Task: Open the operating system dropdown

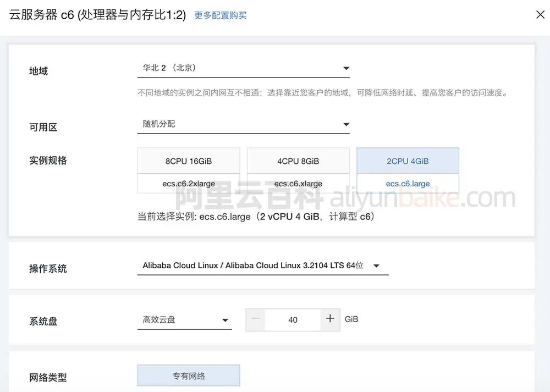Action: click(x=258, y=264)
